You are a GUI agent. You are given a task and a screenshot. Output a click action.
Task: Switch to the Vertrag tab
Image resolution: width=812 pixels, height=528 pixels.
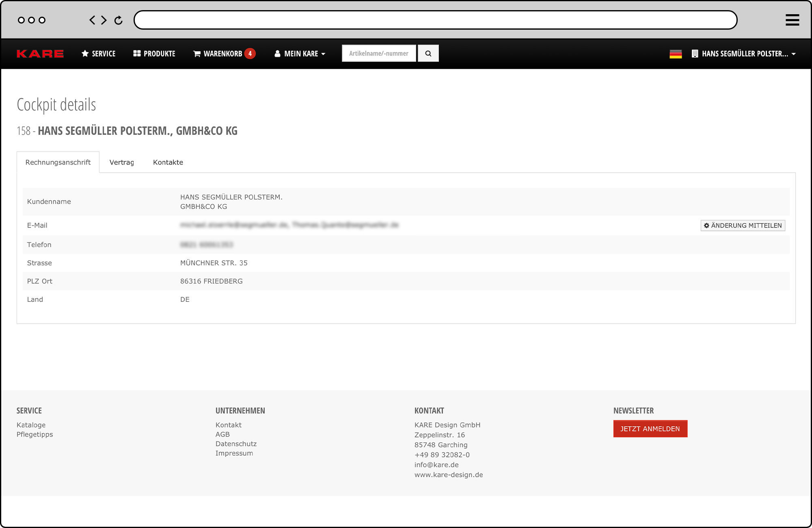click(x=122, y=162)
